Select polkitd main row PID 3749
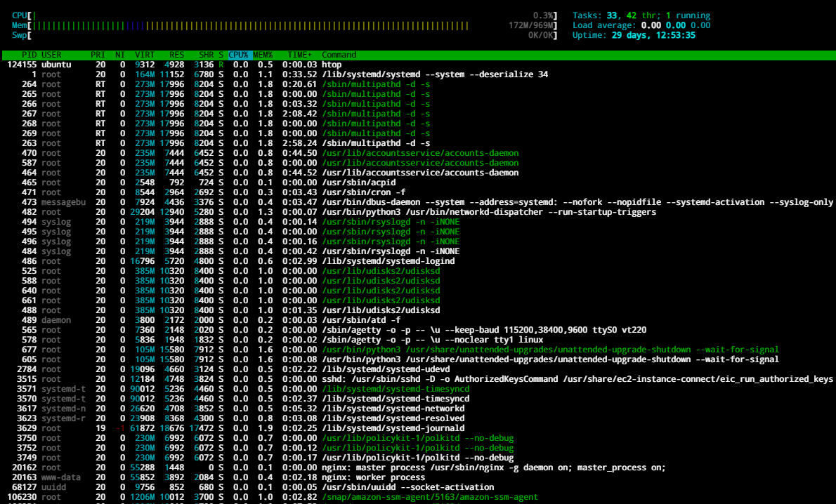 pos(418,458)
